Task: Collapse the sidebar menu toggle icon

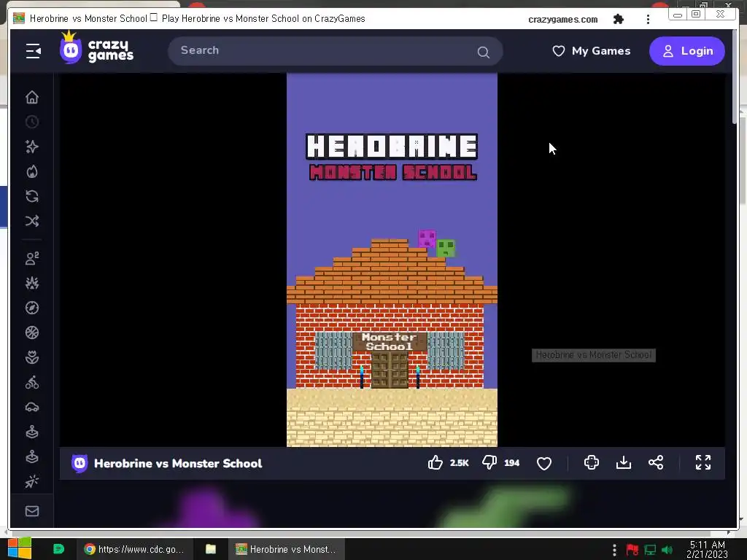Action: (34, 51)
